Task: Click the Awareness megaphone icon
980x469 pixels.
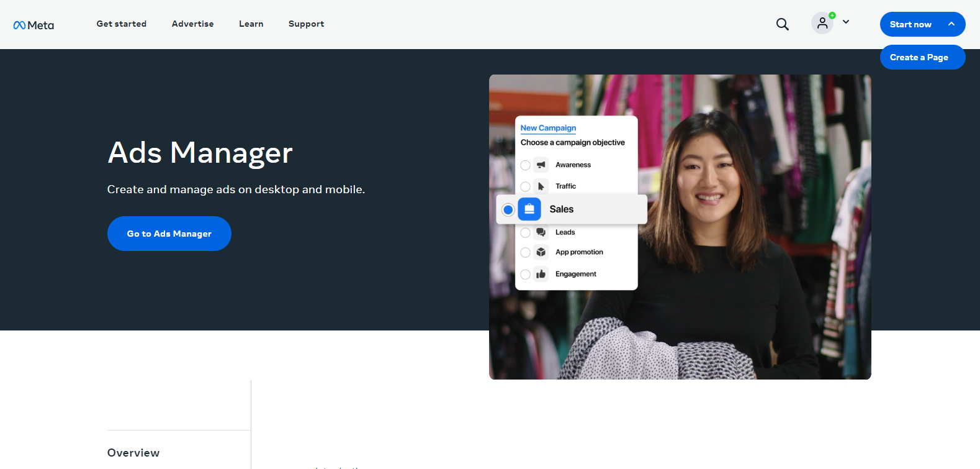Action: [x=541, y=165]
